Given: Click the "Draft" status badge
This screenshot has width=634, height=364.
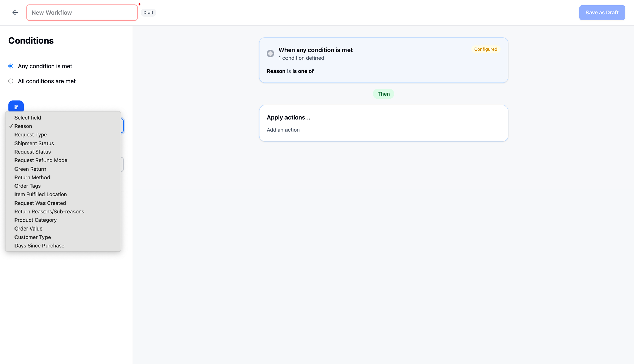Looking at the screenshot, I should [x=148, y=12].
